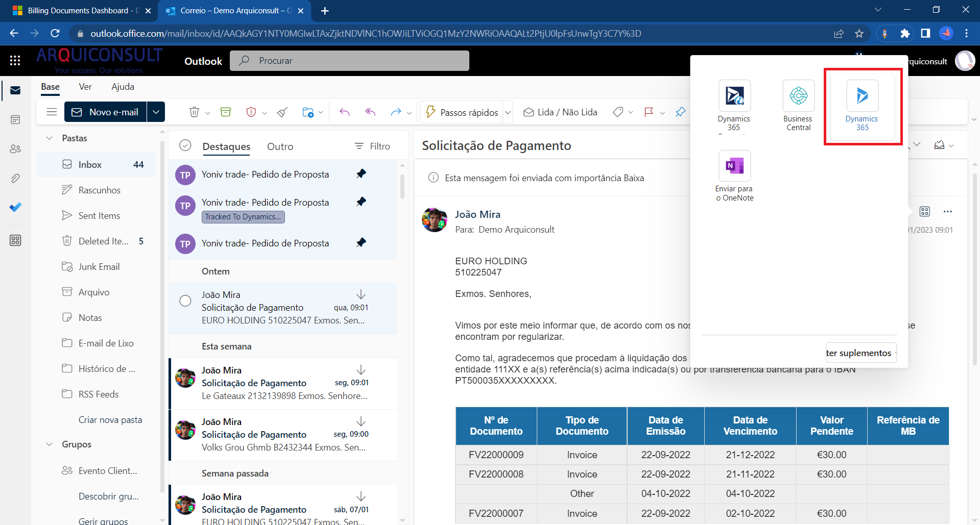Click Criar nova pasta link

[110, 419]
